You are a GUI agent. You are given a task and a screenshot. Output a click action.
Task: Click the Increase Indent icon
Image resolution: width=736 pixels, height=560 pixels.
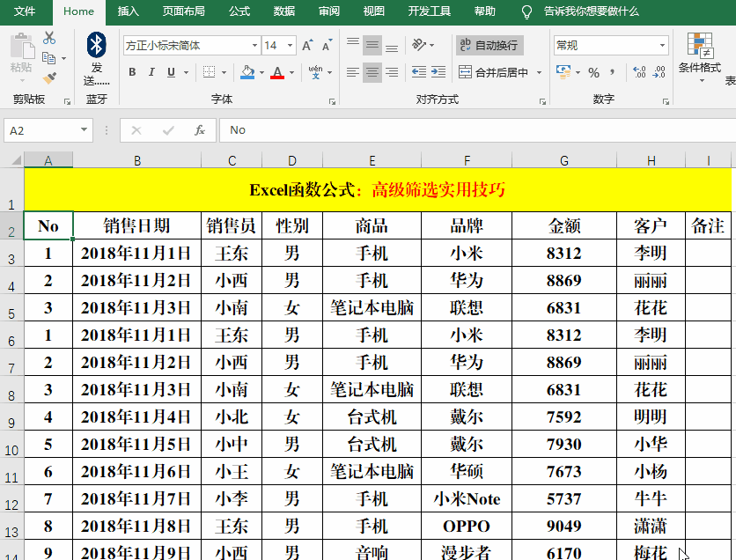[437, 72]
